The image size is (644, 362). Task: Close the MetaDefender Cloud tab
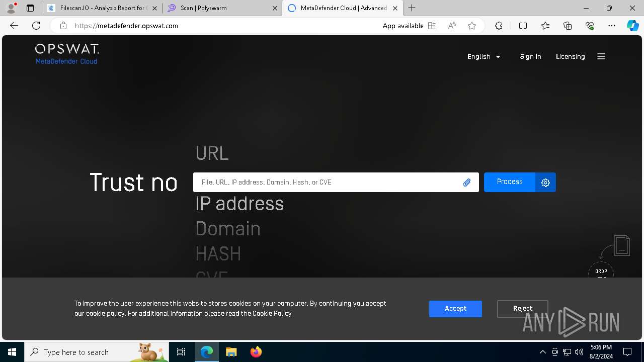point(395,8)
